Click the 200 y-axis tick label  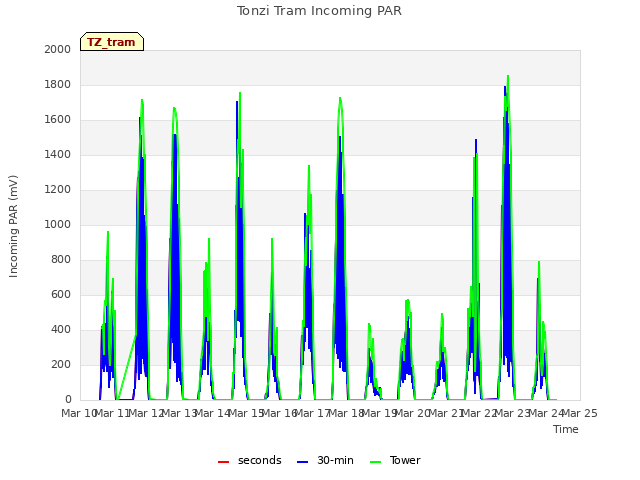pyautogui.click(x=61, y=364)
